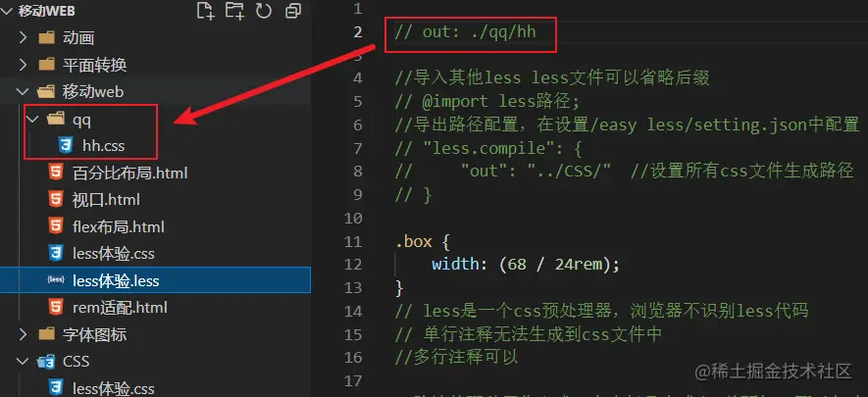Expand the 字体图标 folder chevron

(x=23, y=334)
